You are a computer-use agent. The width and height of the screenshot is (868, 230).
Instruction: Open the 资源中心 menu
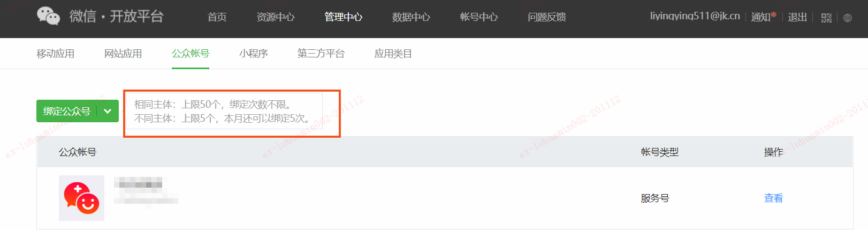pyautogui.click(x=275, y=17)
